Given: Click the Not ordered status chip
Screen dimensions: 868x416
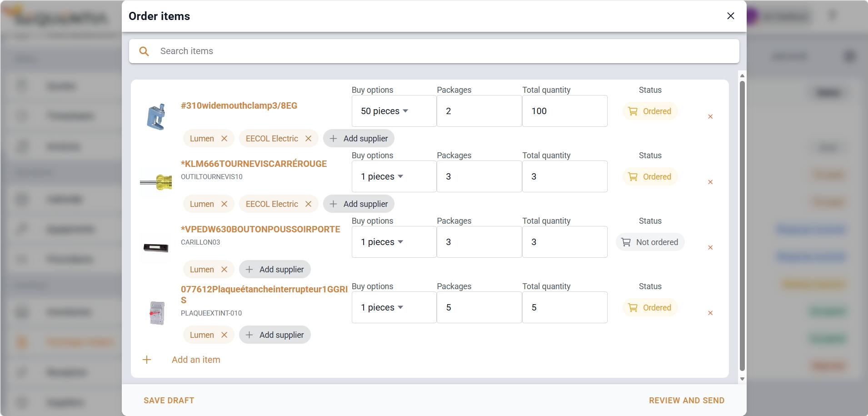Looking at the screenshot, I should pos(650,242).
